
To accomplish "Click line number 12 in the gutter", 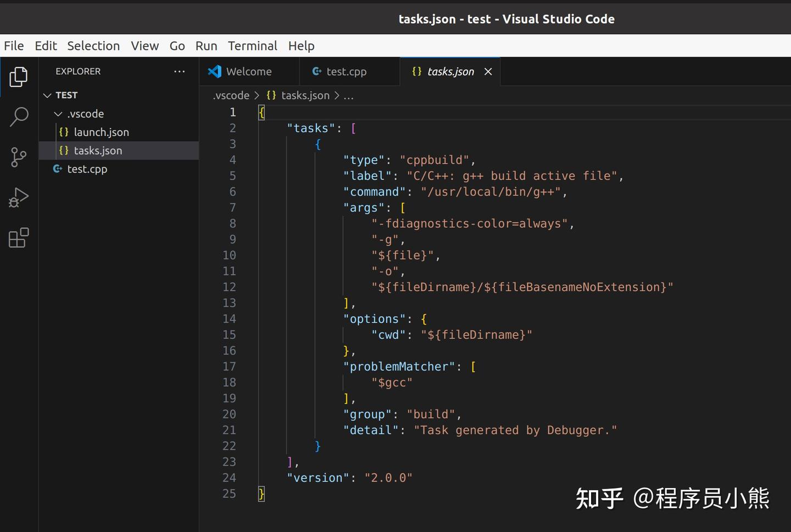I will [x=230, y=287].
